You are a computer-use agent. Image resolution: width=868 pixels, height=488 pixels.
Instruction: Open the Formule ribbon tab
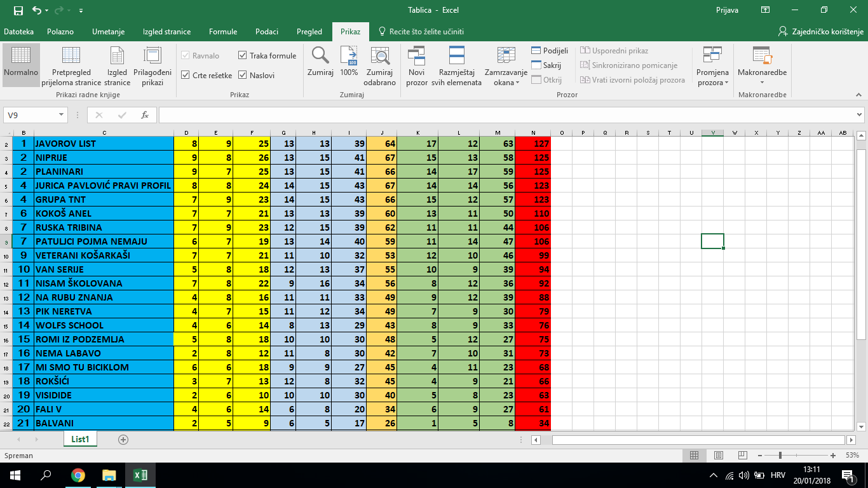[223, 32]
